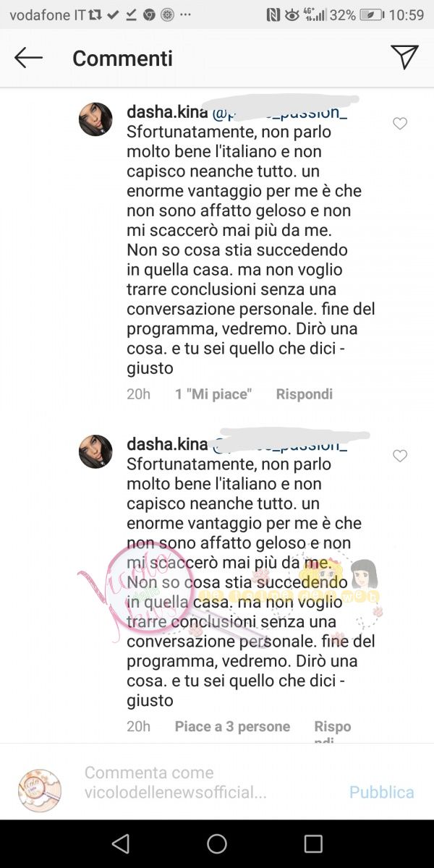This screenshot has width=434, height=868.
Task: Tap Rispondi under the second comment
Action: click(333, 732)
